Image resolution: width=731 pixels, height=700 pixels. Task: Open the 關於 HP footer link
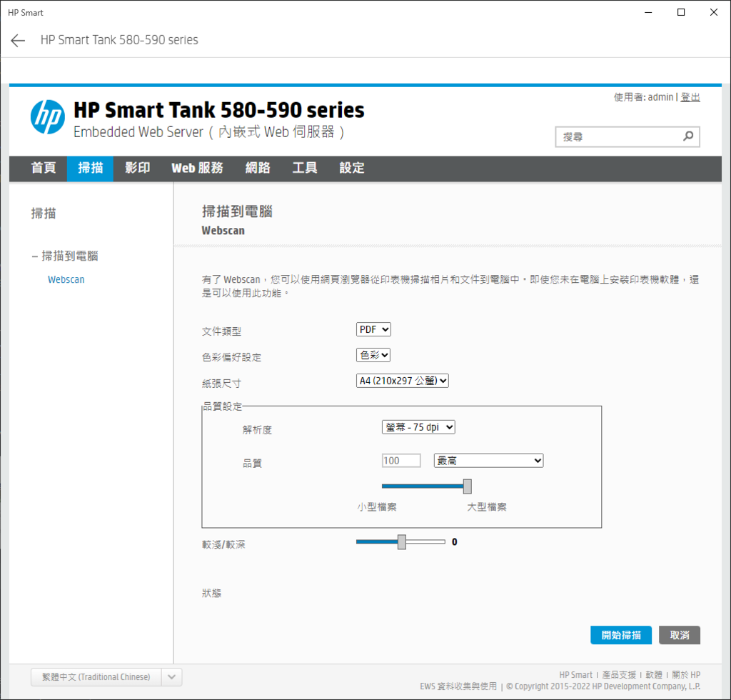click(686, 675)
